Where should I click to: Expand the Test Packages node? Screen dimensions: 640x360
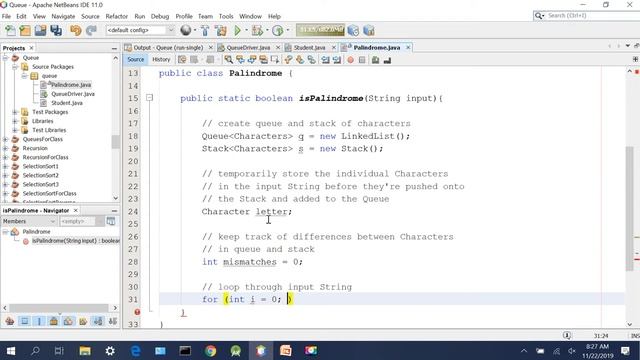15,112
